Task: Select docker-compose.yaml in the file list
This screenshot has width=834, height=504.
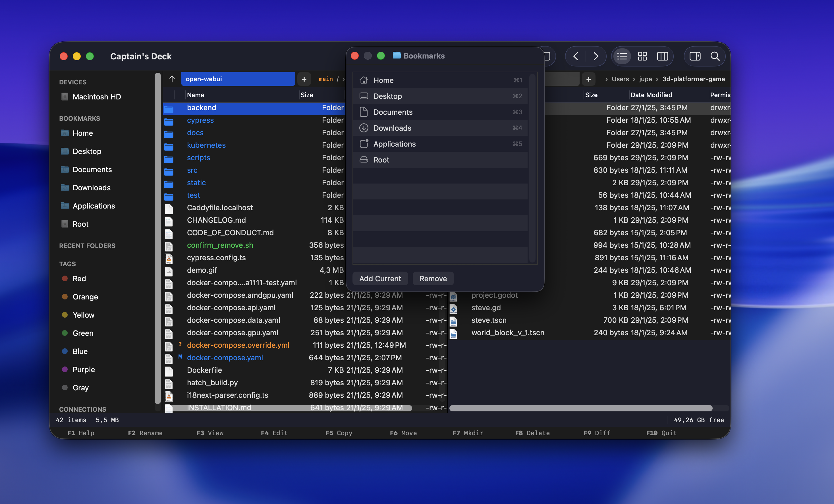Action: [225, 357]
